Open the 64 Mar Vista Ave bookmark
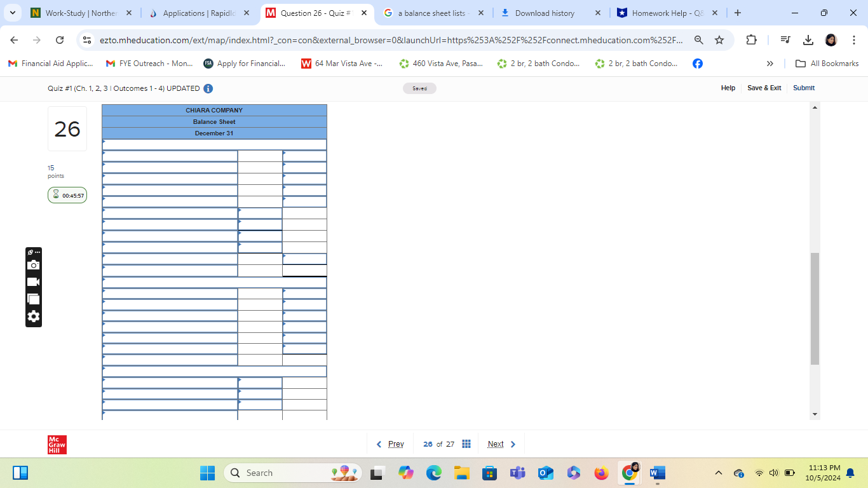The width and height of the screenshot is (868, 488). (342, 64)
